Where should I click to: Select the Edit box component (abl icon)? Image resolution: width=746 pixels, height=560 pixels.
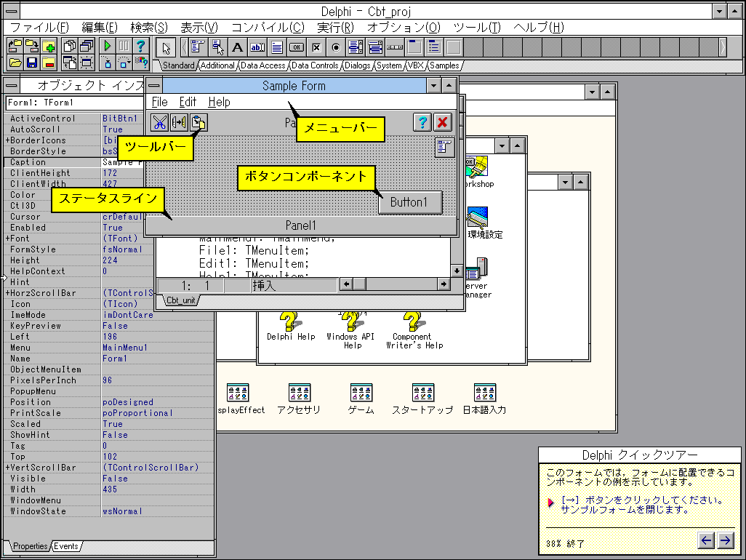coord(257,47)
